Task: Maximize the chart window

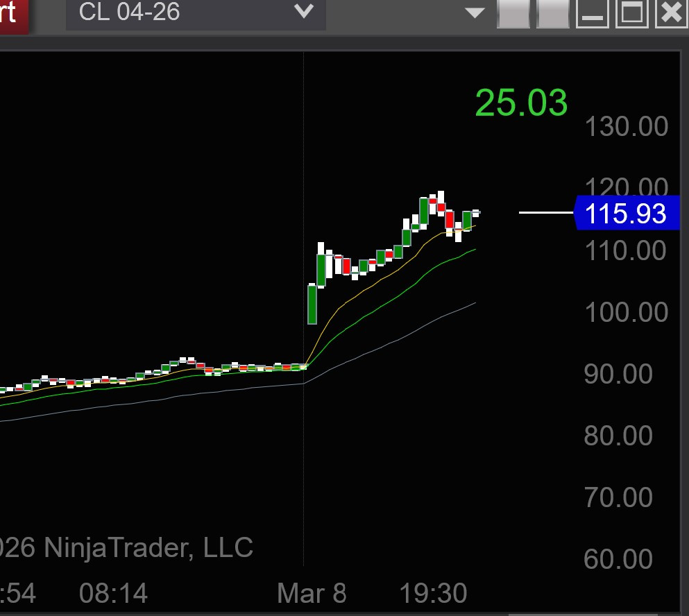Action: point(632,12)
